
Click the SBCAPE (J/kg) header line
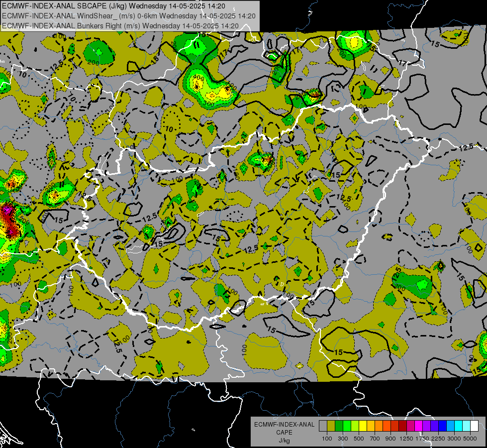pyautogui.click(x=114, y=6)
